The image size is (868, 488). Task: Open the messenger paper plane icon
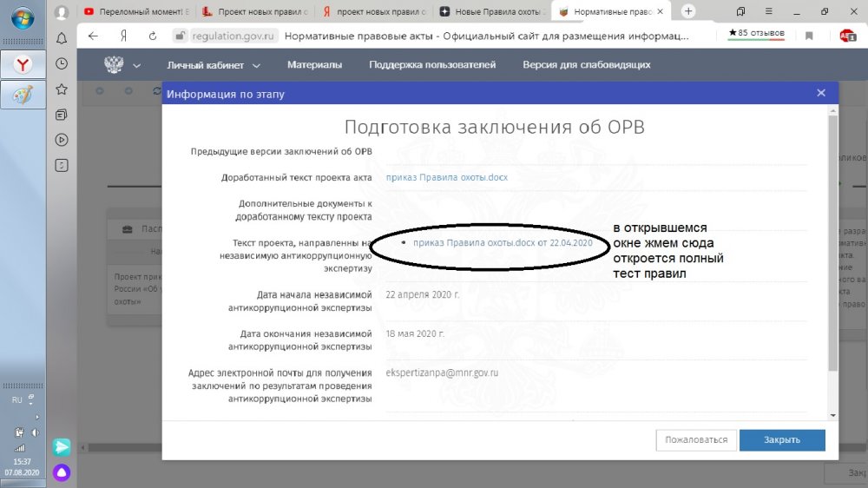(x=62, y=447)
